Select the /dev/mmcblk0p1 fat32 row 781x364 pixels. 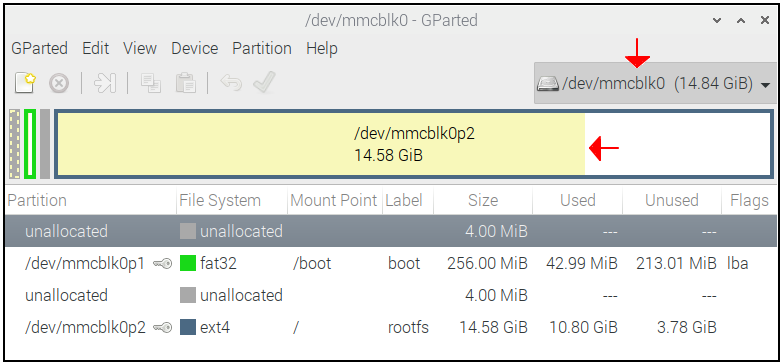(x=390, y=263)
